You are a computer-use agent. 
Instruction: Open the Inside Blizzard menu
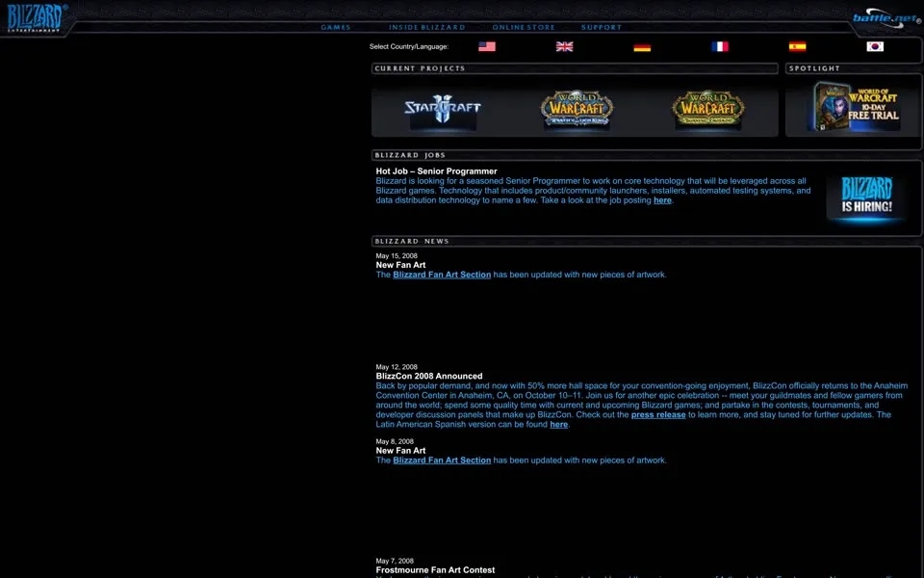tap(426, 27)
